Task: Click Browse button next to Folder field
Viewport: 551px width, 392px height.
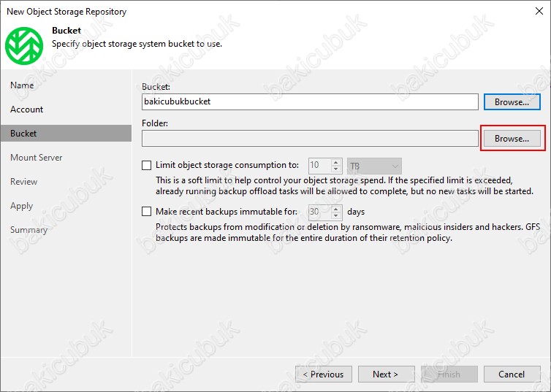Action: pos(512,138)
